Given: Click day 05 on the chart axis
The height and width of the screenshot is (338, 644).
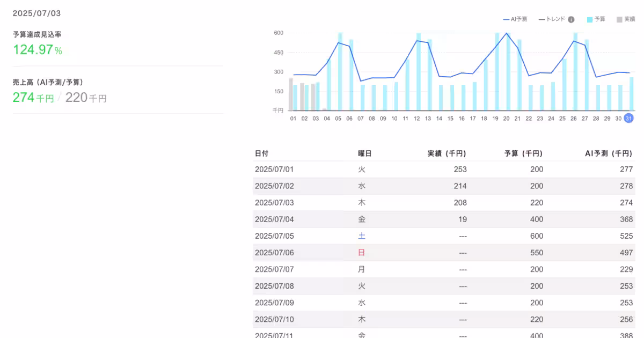Looking at the screenshot, I should pos(338,119).
